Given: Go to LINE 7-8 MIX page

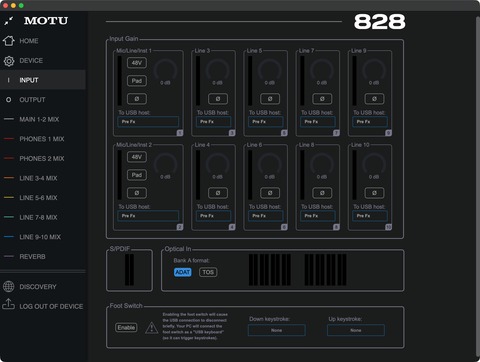Looking at the screenshot, I should pos(43,217).
